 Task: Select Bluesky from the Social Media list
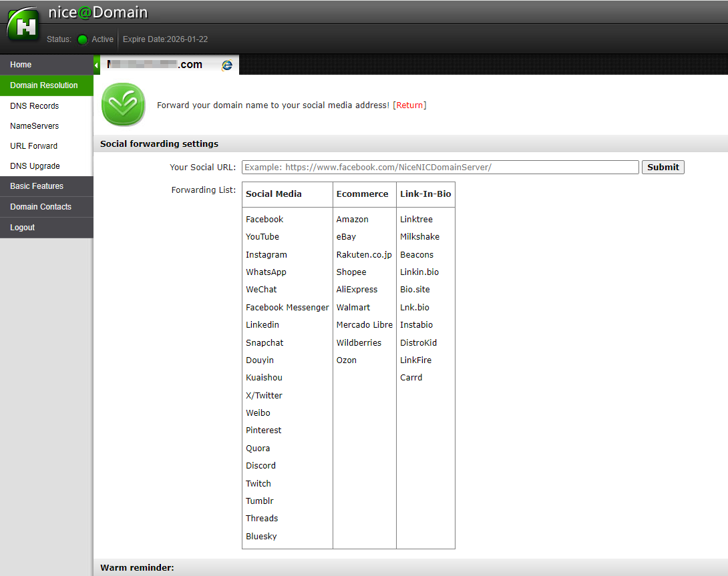(x=261, y=536)
